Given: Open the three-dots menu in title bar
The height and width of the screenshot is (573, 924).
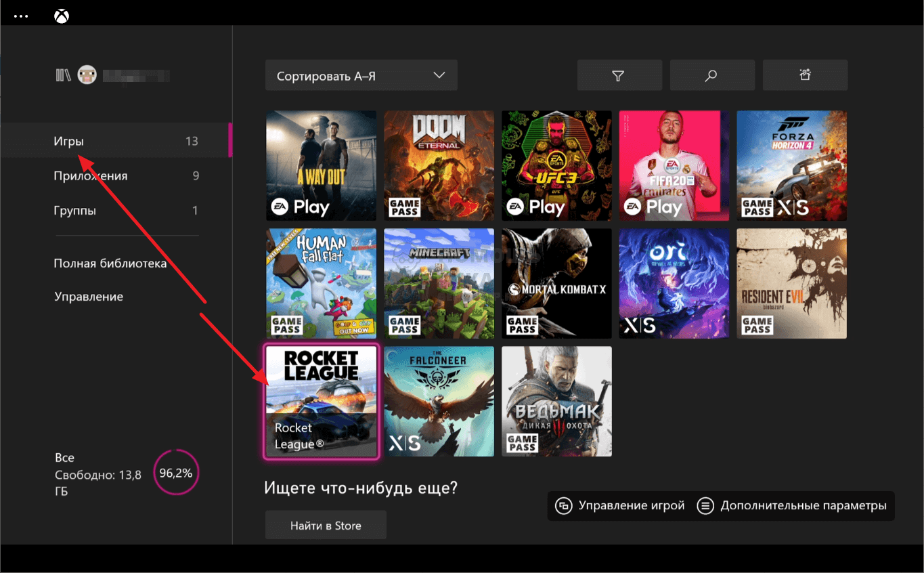Looking at the screenshot, I should click(21, 16).
